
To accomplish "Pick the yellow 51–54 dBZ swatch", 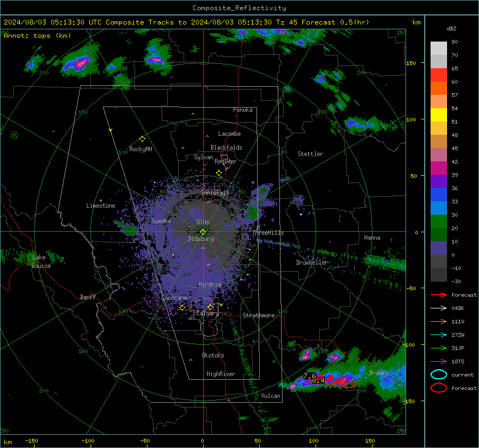I will [439, 115].
